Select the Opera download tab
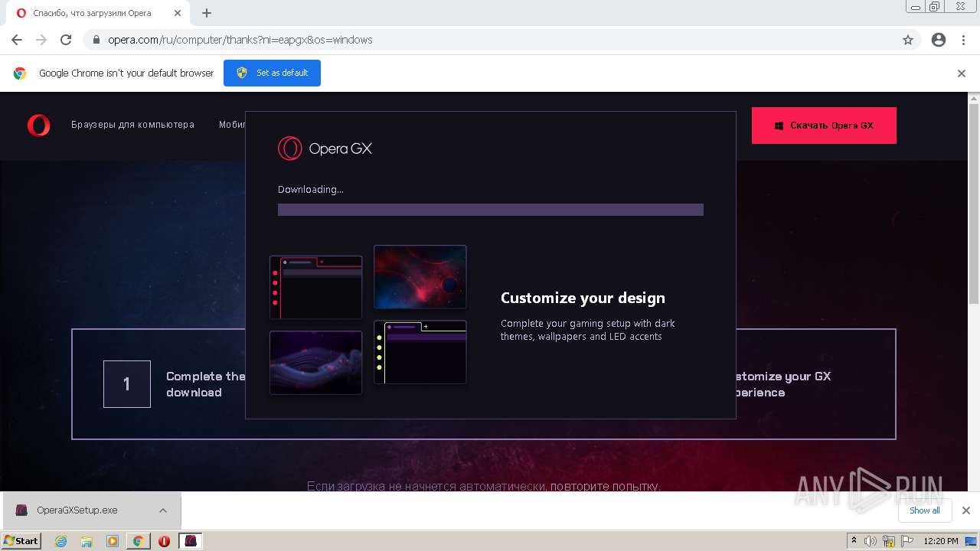Viewport: 980px width, 551px height. (x=98, y=13)
